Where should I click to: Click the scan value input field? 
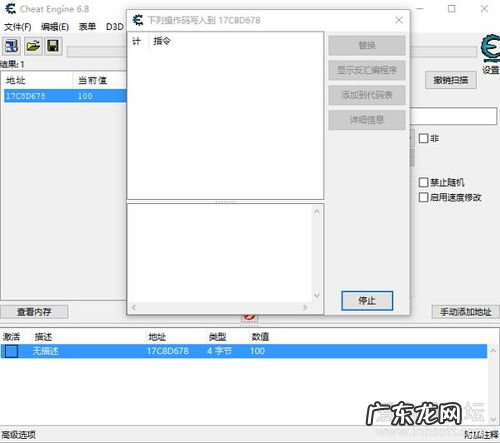454,116
